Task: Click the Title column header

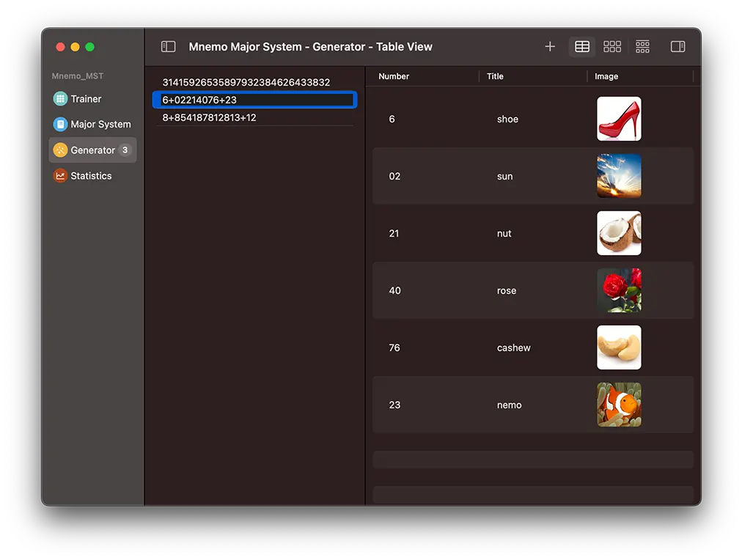Action: [495, 76]
